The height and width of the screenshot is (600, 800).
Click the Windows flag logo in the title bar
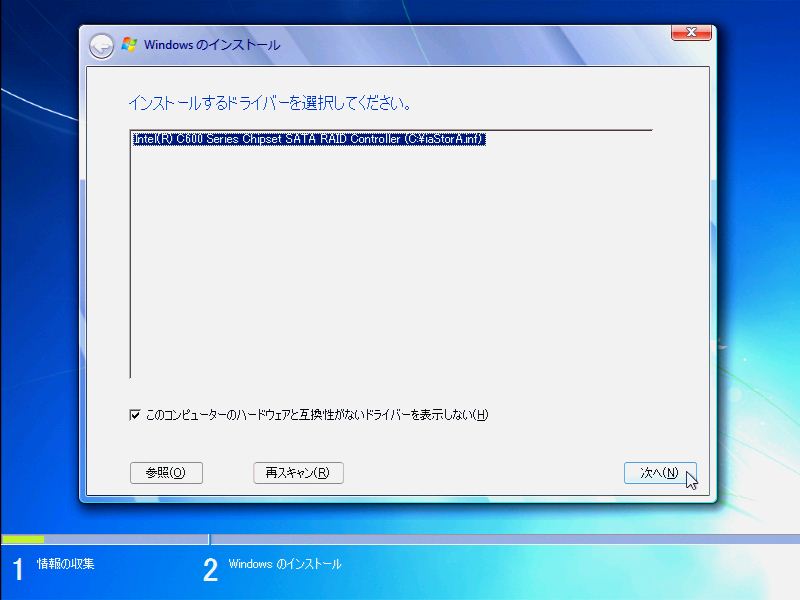tap(129, 44)
